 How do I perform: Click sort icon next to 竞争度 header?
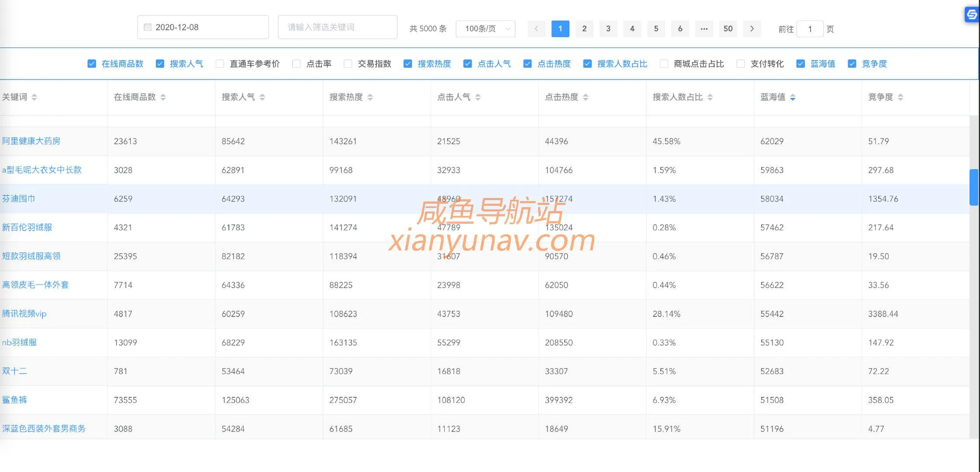(x=901, y=97)
